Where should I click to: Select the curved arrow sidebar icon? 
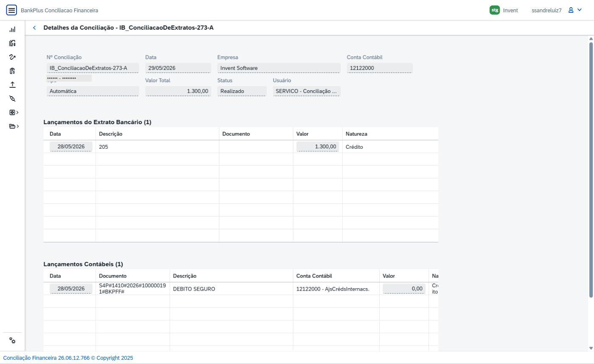(12, 57)
